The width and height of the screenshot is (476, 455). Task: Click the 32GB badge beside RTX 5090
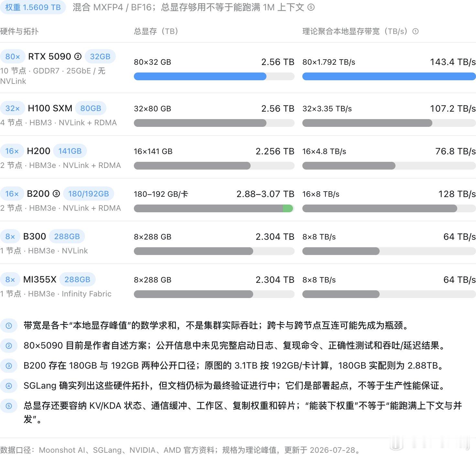coord(100,57)
